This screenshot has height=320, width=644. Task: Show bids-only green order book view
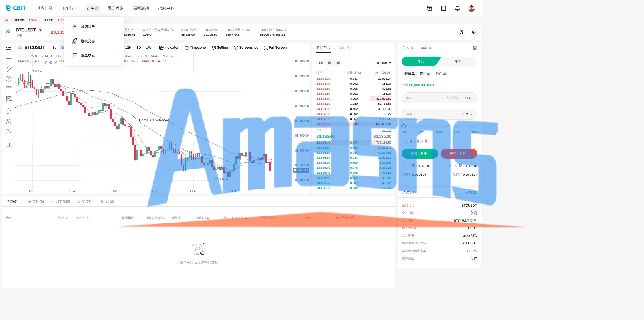point(330,63)
